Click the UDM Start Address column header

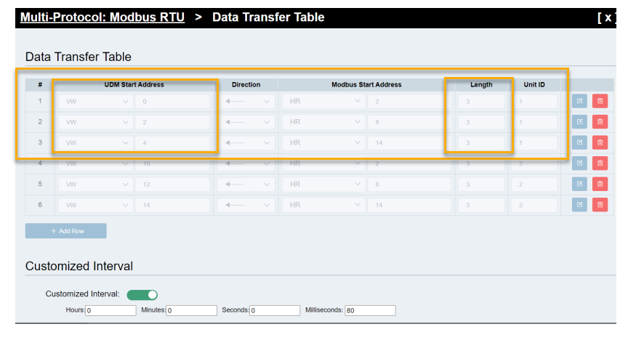(x=134, y=84)
